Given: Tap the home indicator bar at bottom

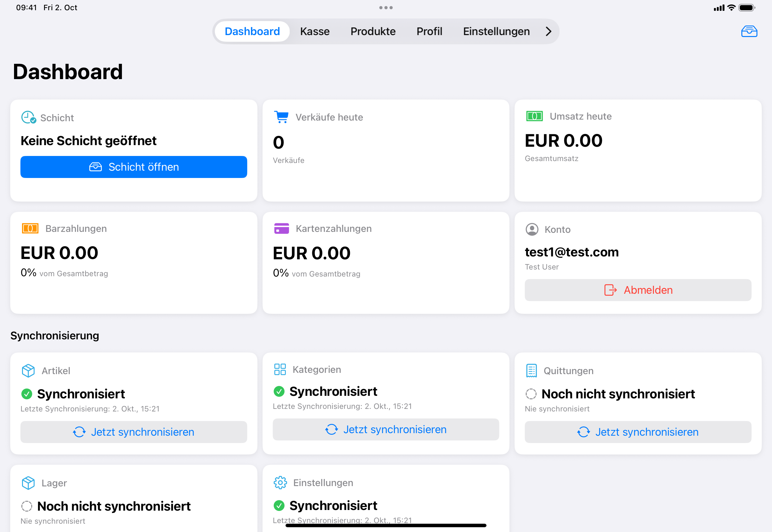Looking at the screenshot, I should coord(386,525).
